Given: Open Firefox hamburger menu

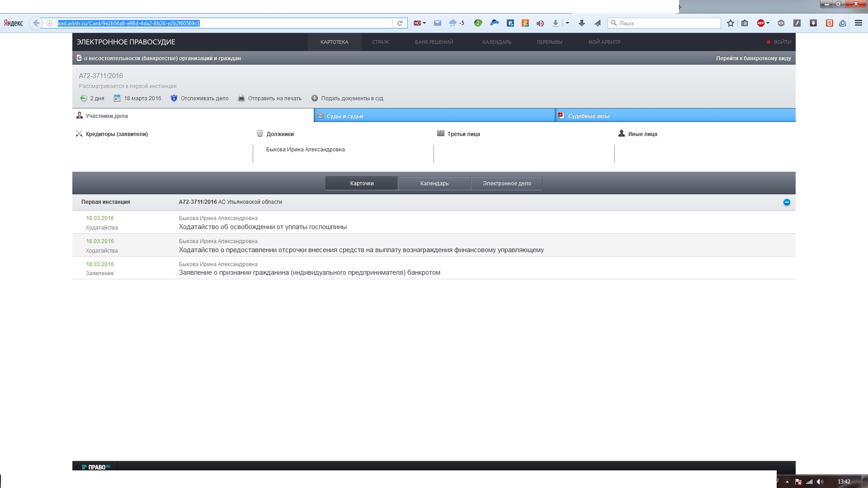Looking at the screenshot, I should coord(858,23).
